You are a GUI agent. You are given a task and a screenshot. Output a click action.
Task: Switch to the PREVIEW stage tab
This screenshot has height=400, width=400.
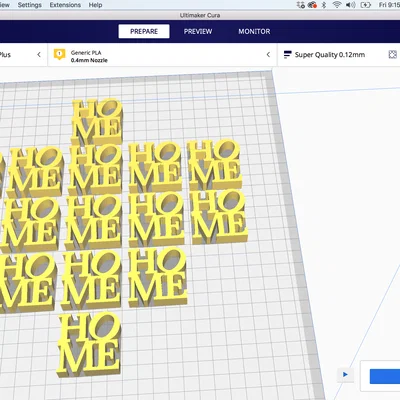pos(198,31)
